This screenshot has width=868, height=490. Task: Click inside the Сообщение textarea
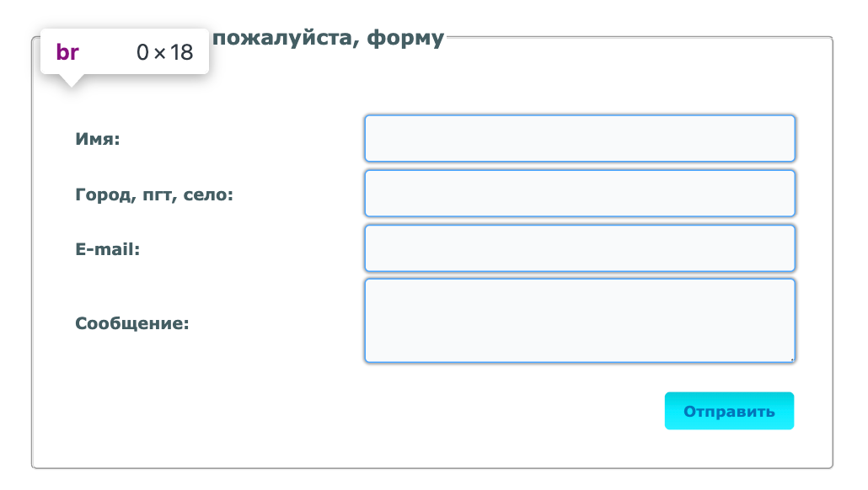point(579,320)
